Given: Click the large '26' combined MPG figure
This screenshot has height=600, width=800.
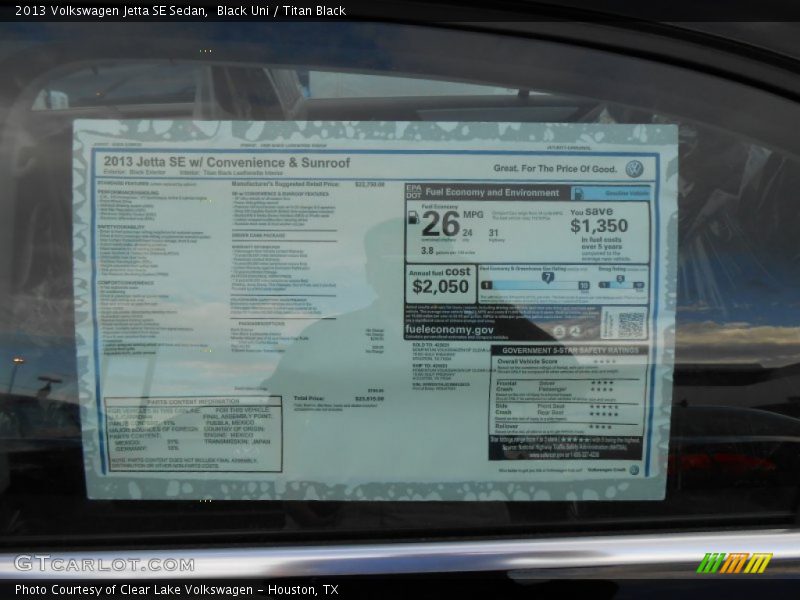Looking at the screenshot, I should pyautogui.click(x=441, y=224).
